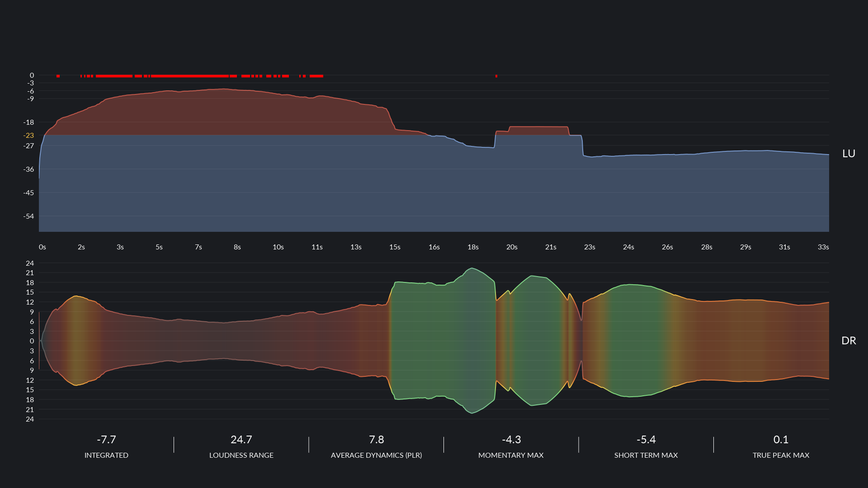Screen dimensions: 868x488
Task: Click the 0 DR axis center label
Action: click(32, 341)
